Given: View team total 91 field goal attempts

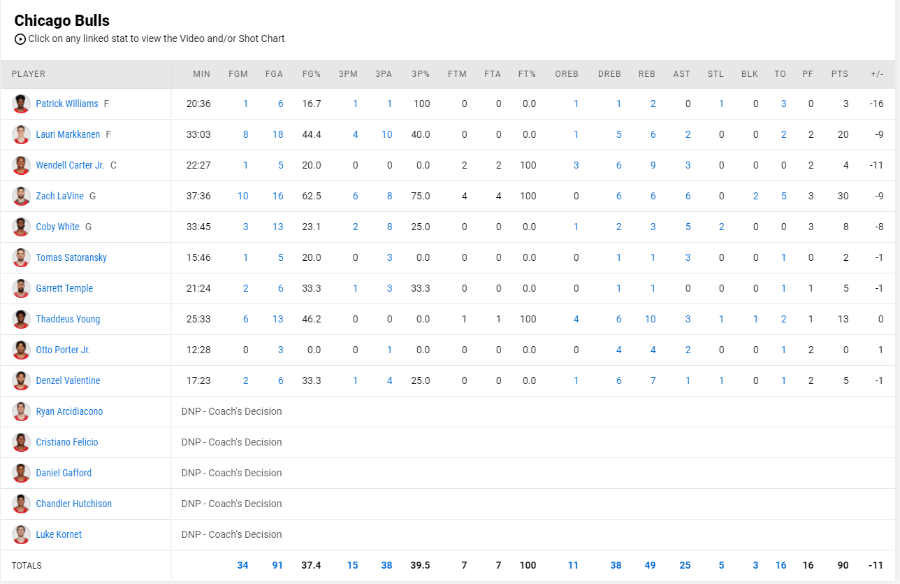Looking at the screenshot, I should pyautogui.click(x=277, y=565).
